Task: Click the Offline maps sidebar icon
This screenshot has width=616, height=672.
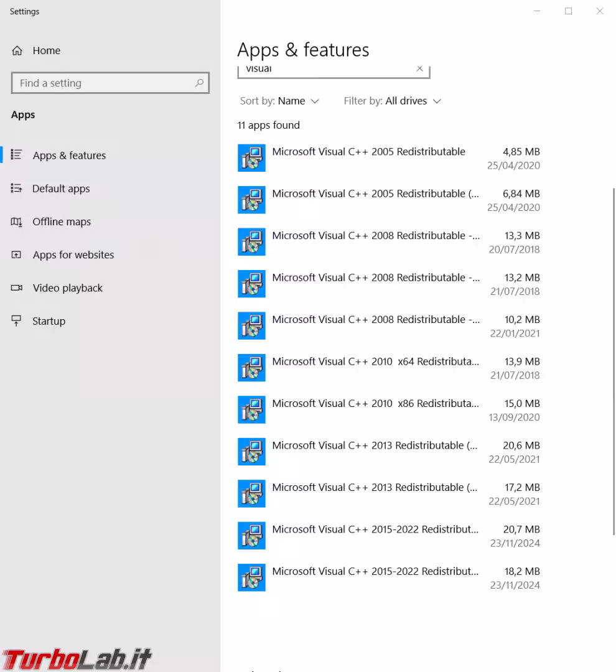Action: [x=17, y=222]
